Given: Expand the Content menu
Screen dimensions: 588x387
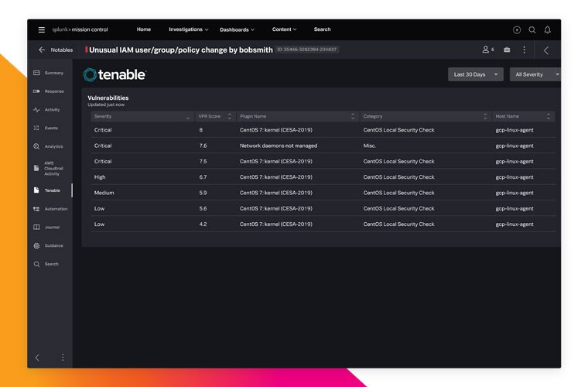Looking at the screenshot, I should tap(284, 29).
